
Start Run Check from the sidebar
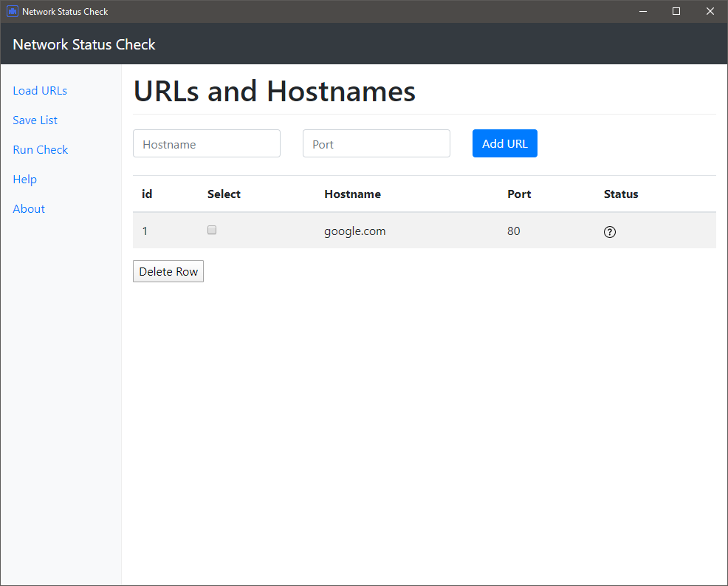[x=41, y=149]
